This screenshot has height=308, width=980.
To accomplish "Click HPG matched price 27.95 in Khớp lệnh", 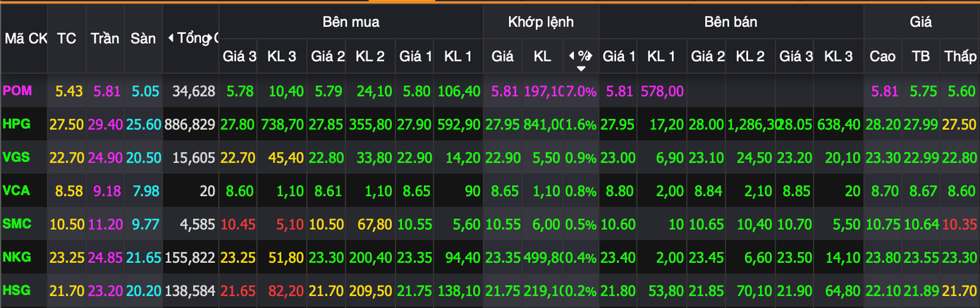I will pyautogui.click(x=503, y=125).
